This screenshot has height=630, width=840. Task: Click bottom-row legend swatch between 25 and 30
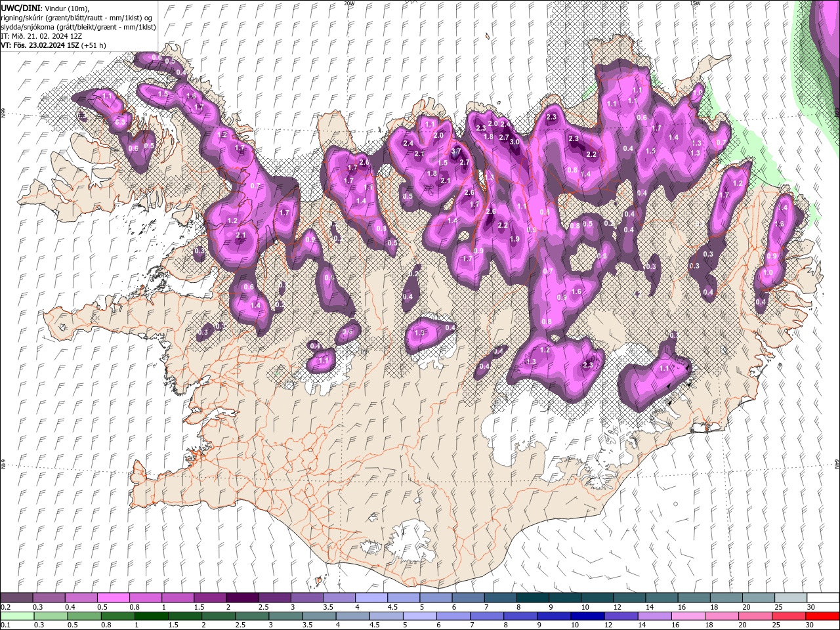tap(788, 616)
